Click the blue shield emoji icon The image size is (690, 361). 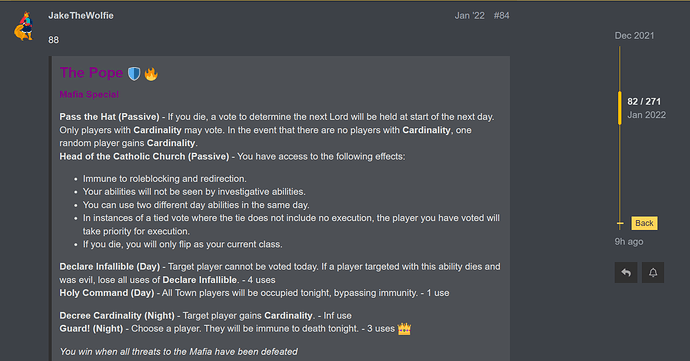point(134,74)
